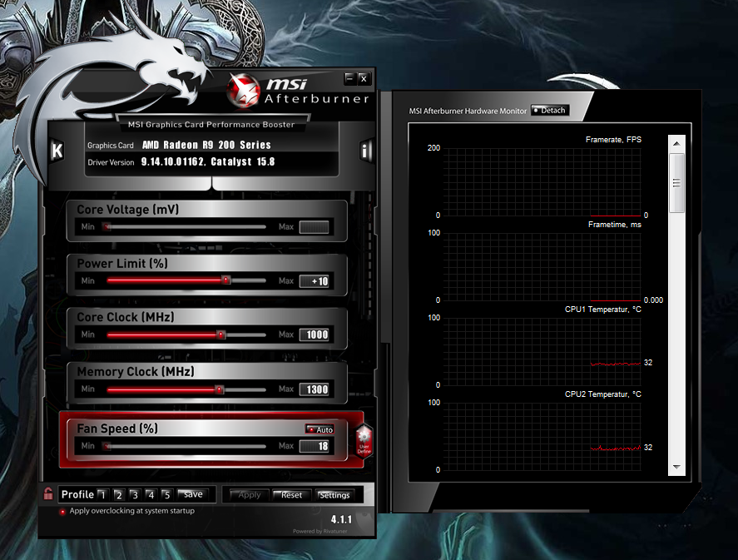Enable Apply overclocking at system startup

(62, 512)
